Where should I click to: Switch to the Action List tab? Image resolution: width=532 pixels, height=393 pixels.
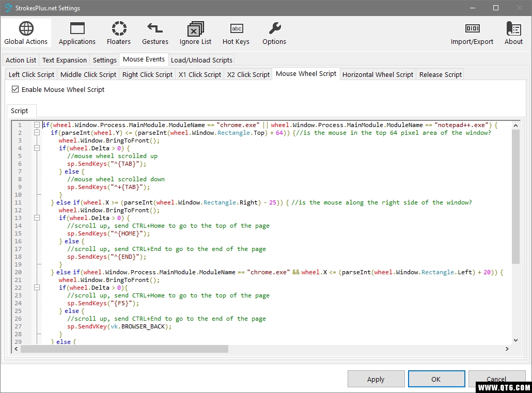(21, 60)
